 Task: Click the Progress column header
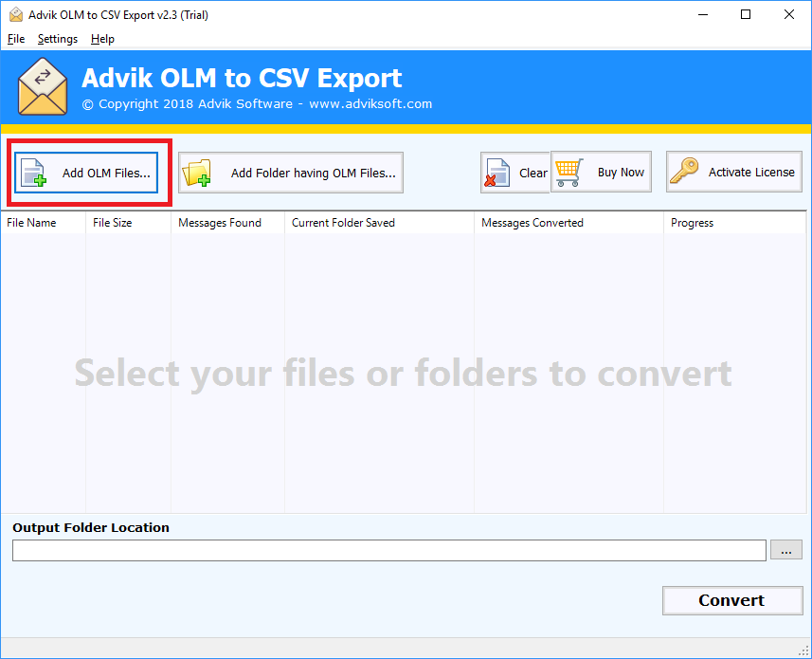tap(735, 223)
